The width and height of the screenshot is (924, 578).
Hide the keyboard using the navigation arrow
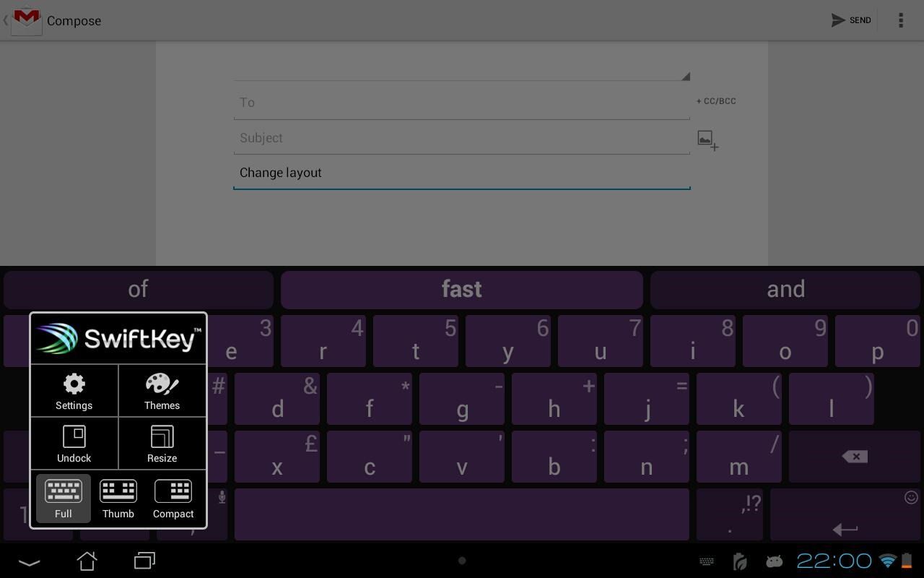click(x=29, y=562)
